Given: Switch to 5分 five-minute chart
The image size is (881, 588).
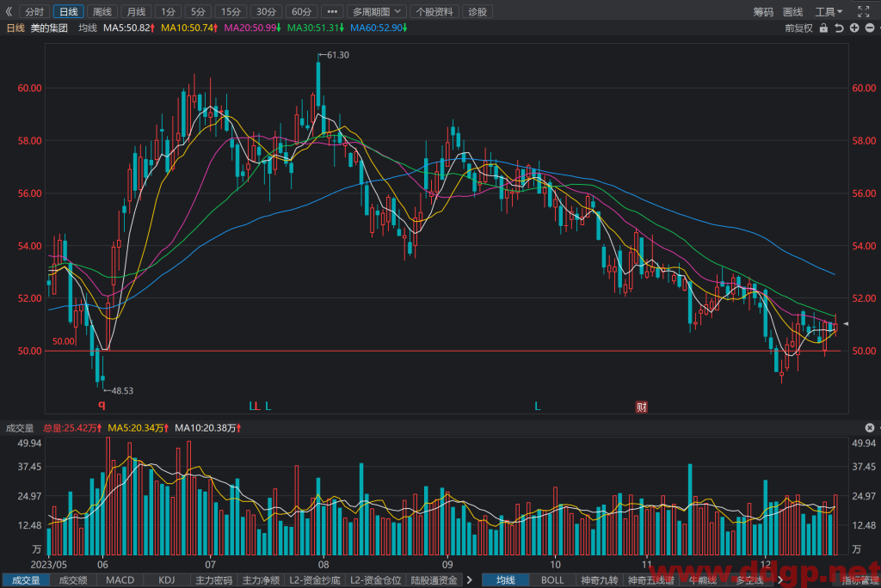Looking at the screenshot, I should click(x=198, y=12).
